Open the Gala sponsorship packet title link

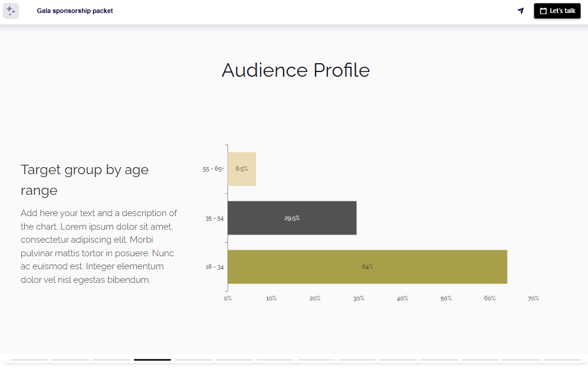pos(75,11)
